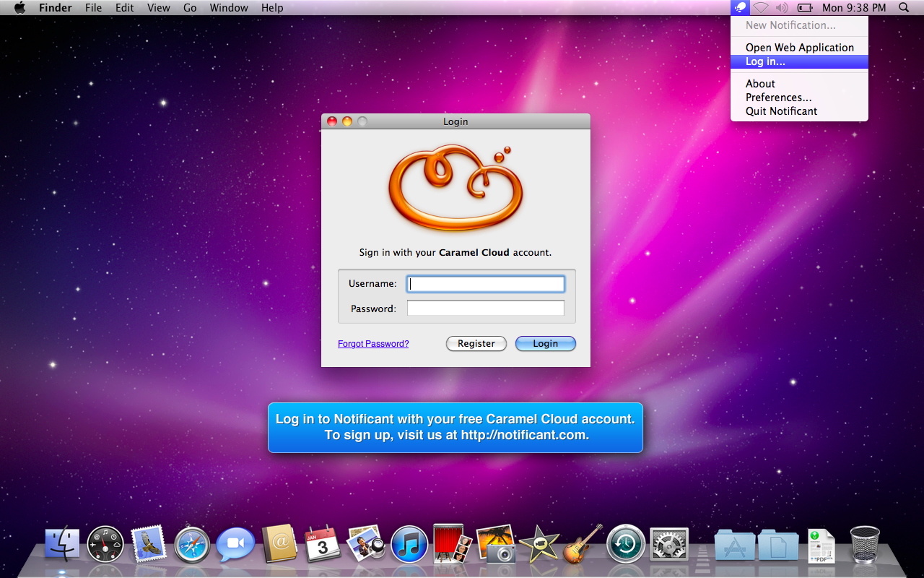Click the Password input field
This screenshot has height=578, width=924.
pyautogui.click(x=485, y=307)
